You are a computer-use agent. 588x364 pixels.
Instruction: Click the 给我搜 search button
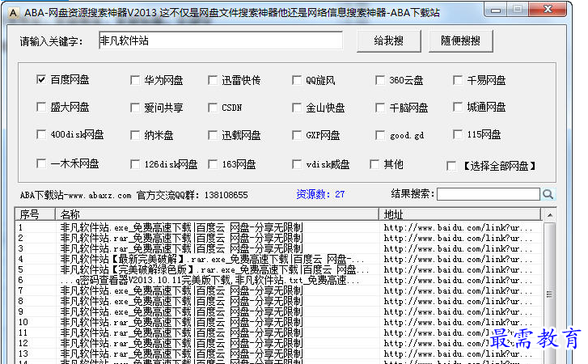(x=389, y=41)
